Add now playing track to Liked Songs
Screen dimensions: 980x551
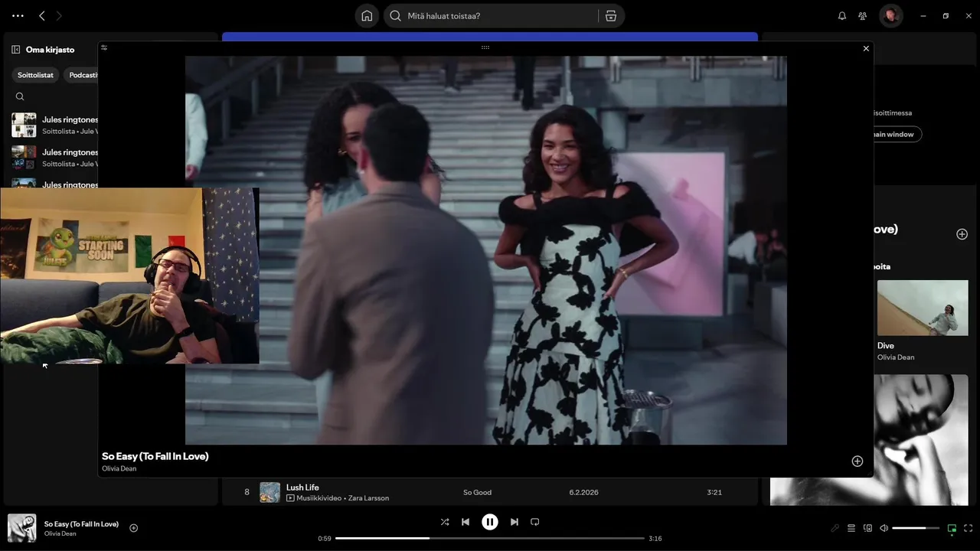tap(134, 528)
